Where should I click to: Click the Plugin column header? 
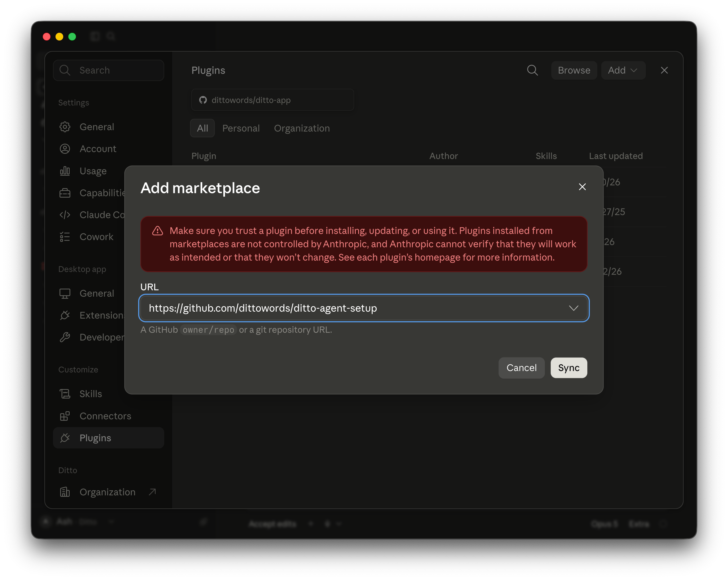204,156
